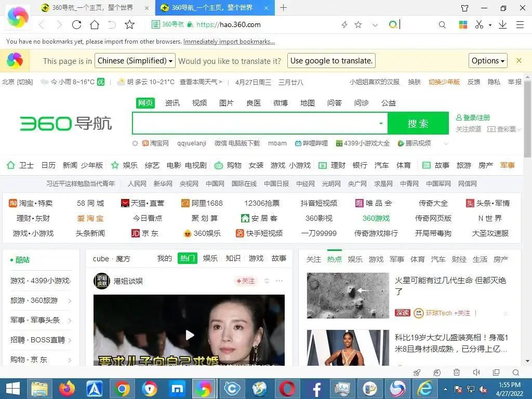Open the skin/theme shirt icon in title bar
The height and width of the screenshot is (399, 532).
464,8
